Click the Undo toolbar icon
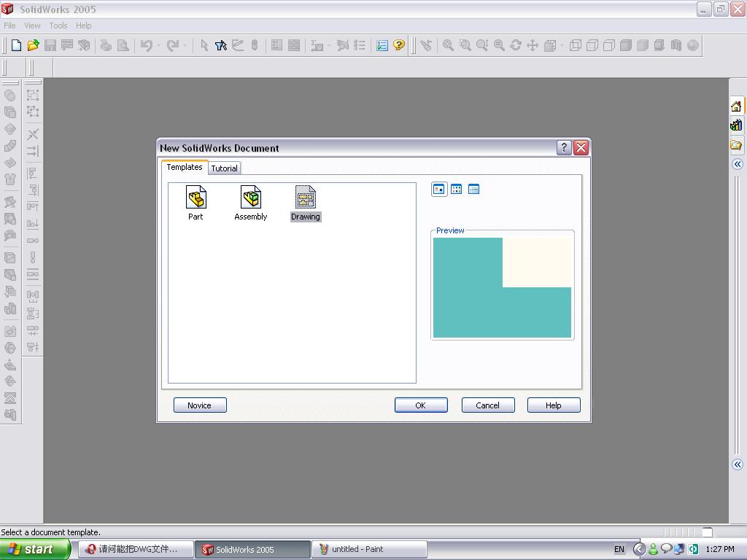 pyautogui.click(x=146, y=45)
